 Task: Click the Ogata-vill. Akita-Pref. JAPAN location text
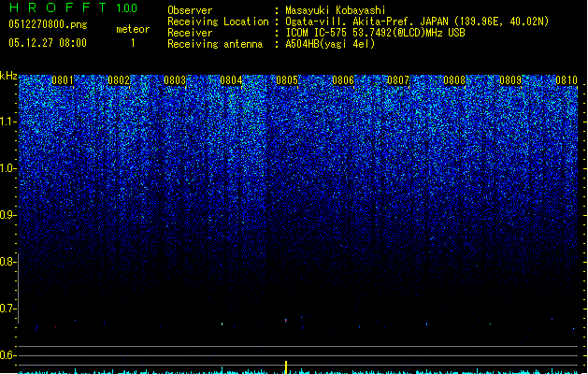[x=417, y=22]
